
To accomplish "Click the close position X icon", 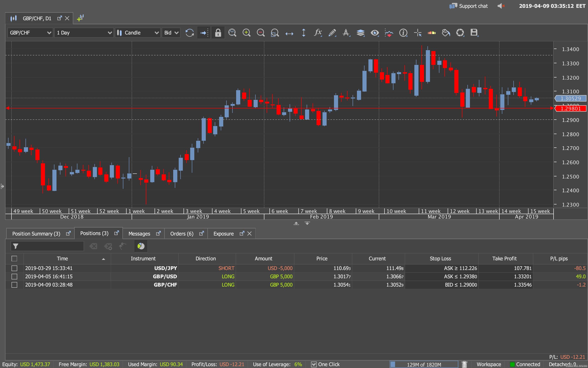I will (x=93, y=246).
